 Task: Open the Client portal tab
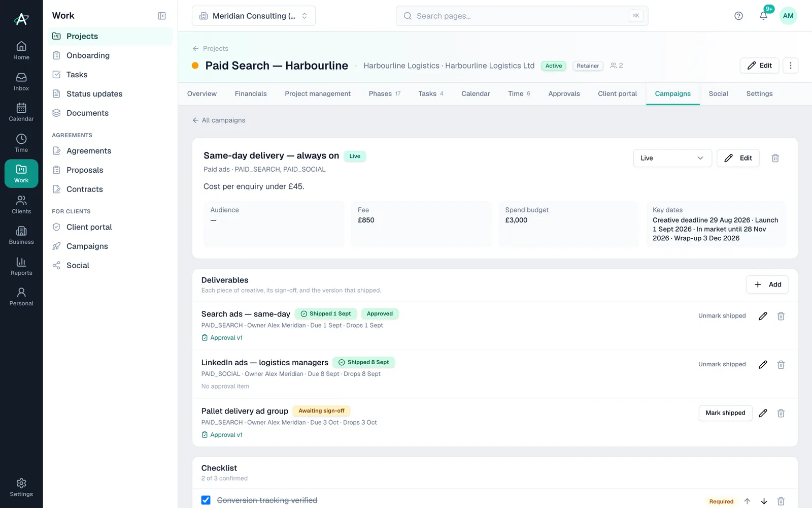(x=617, y=93)
